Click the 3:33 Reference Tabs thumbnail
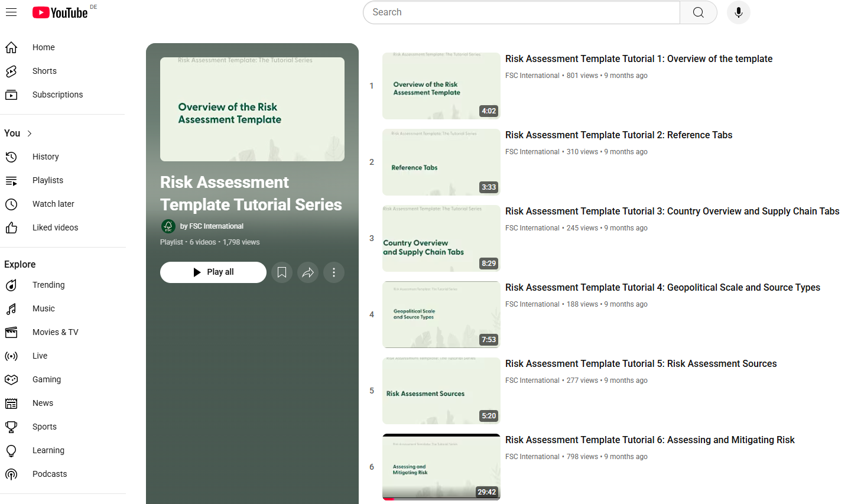The image size is (851, 504). tap(441, 162)
